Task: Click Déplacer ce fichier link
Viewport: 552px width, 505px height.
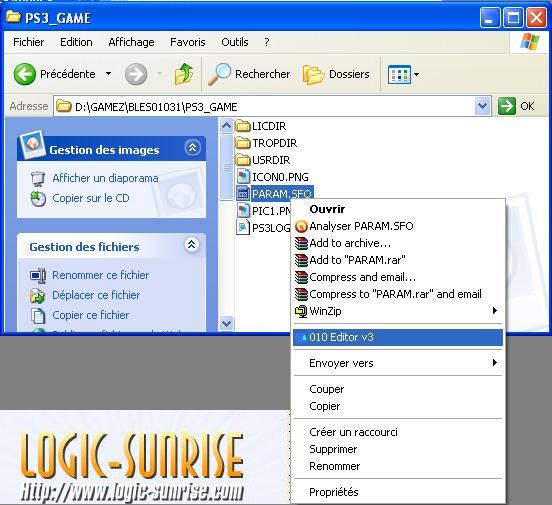Action: pyautogui.click(x=96, y=295)
